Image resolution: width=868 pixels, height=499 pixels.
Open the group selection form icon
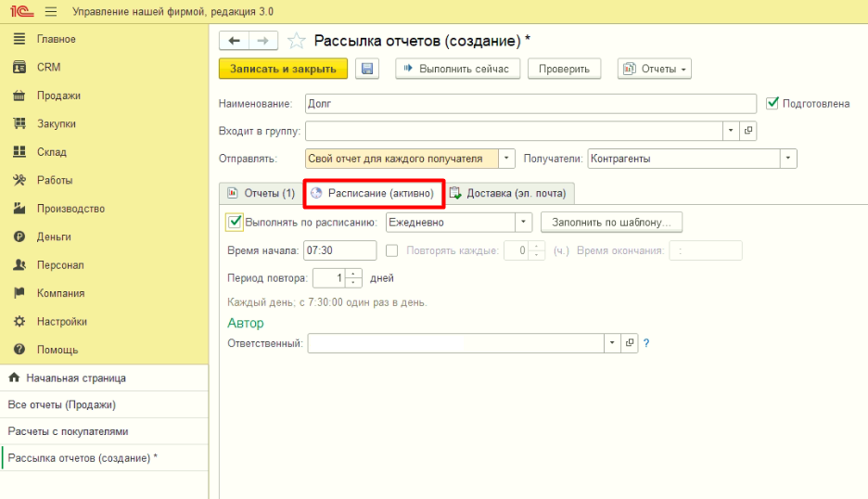[747, 131]
